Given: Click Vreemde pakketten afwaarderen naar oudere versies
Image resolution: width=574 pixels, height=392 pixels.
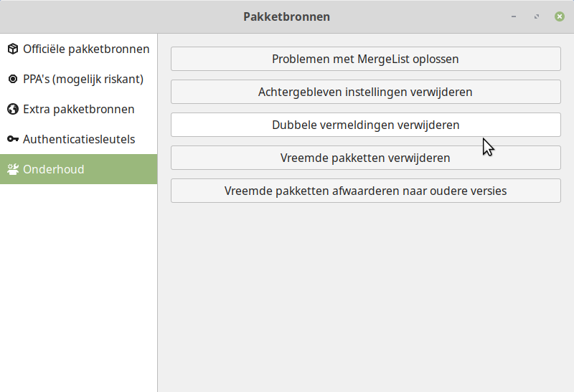Looking at the screenshot, I should click(366, 191).
